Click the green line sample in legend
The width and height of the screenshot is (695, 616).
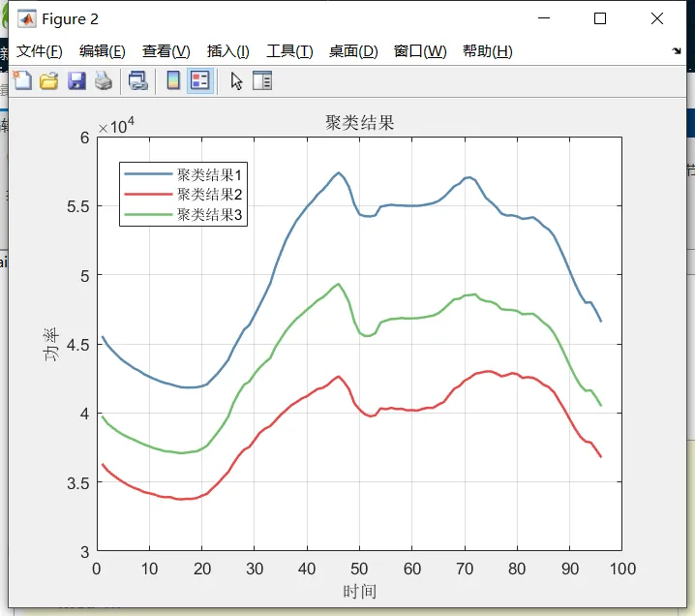click(148, 215)
